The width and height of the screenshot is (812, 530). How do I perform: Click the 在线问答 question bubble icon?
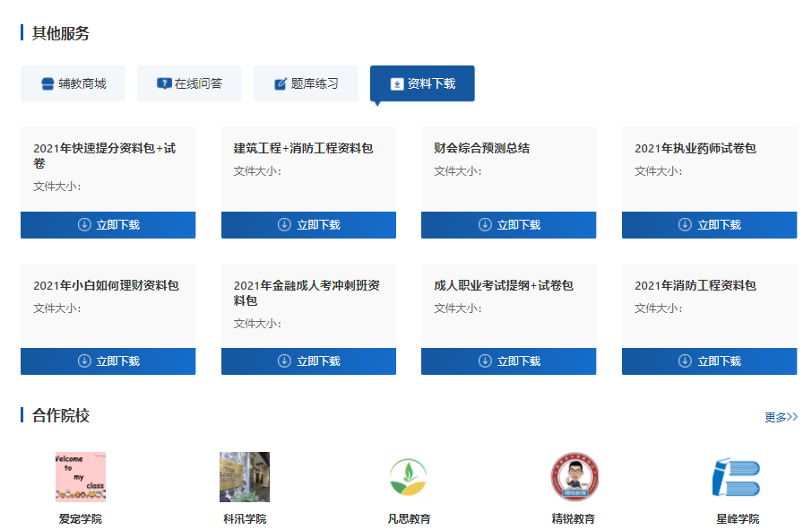pos(164,83)
